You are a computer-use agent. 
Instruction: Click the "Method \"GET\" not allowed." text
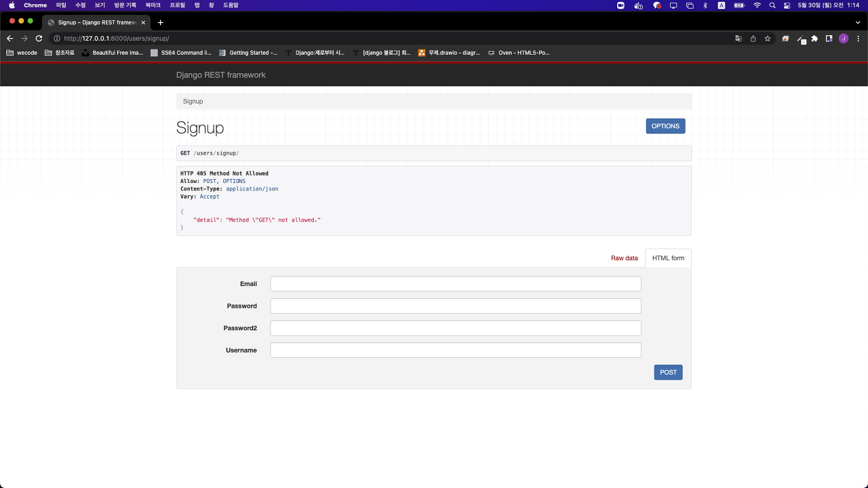(273, 220)
